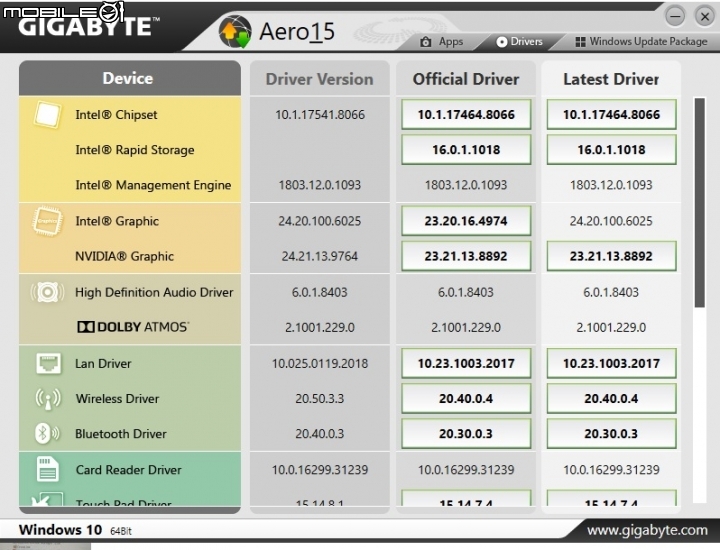Install official Bluetooth driver 20.30.0.3
Image resolution: width=720 pixels, height=550 pixels.
(x=466, y=433)
